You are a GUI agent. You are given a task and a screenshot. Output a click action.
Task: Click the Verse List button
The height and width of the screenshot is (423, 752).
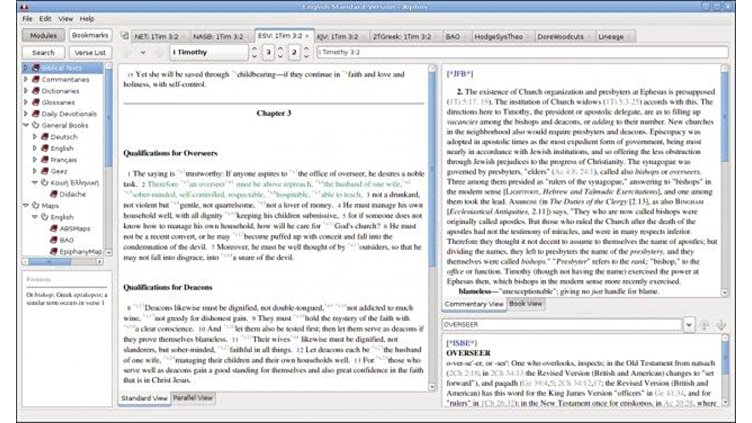click(88, 52)
